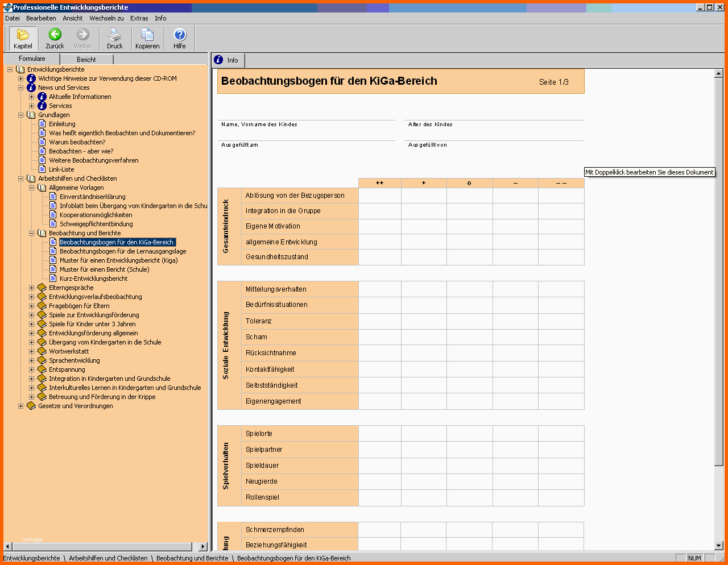
Task: Click the tree panel's right scroll arrow
Action: click(x=203, y=546)
